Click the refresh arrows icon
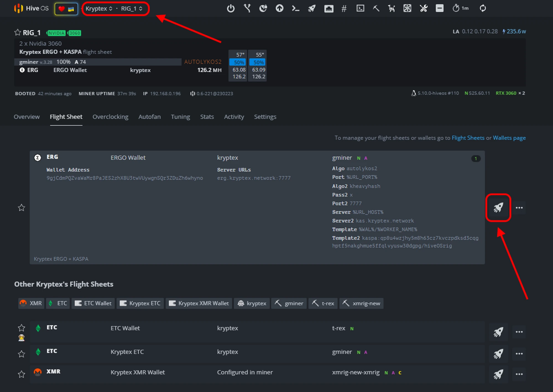 click(483, 8)
